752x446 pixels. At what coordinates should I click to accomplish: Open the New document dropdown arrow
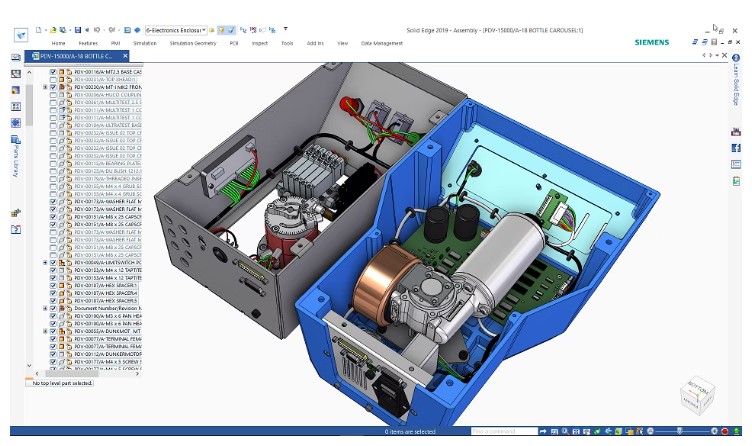pos(46,30)
